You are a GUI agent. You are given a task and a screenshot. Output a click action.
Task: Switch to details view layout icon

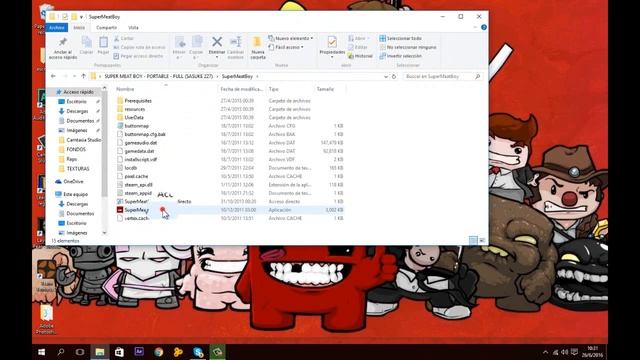pos(473,240)
